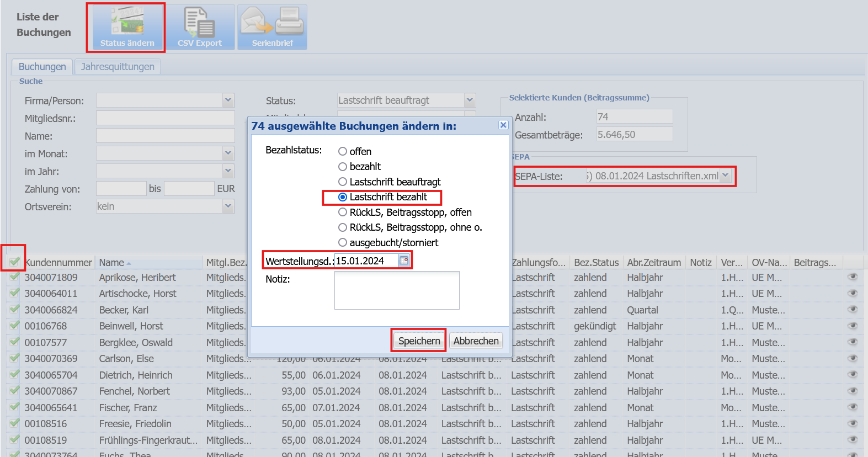Select RückLS, Beitragsstopp, offen option
Image resolution: width=868 pixels, height=457 pixels.
point(343,212)
